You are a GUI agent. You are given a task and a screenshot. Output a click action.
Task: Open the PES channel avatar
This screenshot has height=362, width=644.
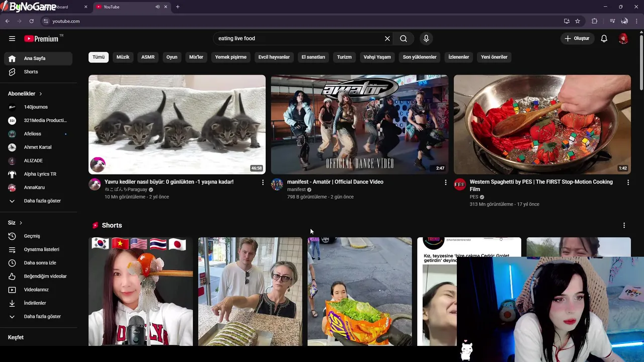pos(460,185)
